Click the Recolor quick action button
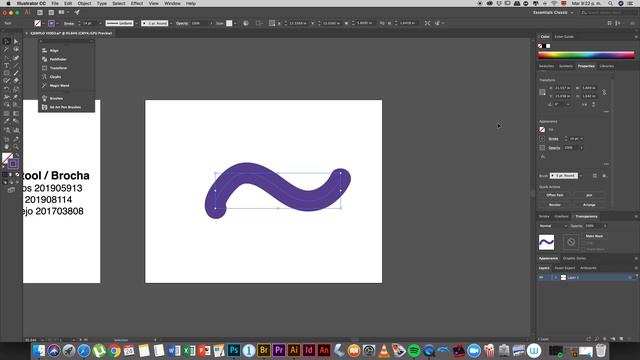 pos(555,204)
